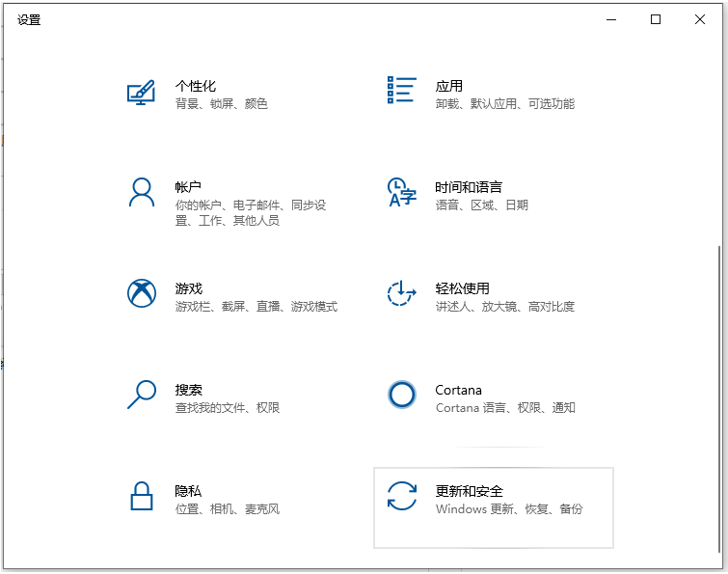This screenshot has width=728, height=574.
Task: Open the Gaming (游戏) Xbox icon
Action: pyautogui.click(x=142, y=293)
